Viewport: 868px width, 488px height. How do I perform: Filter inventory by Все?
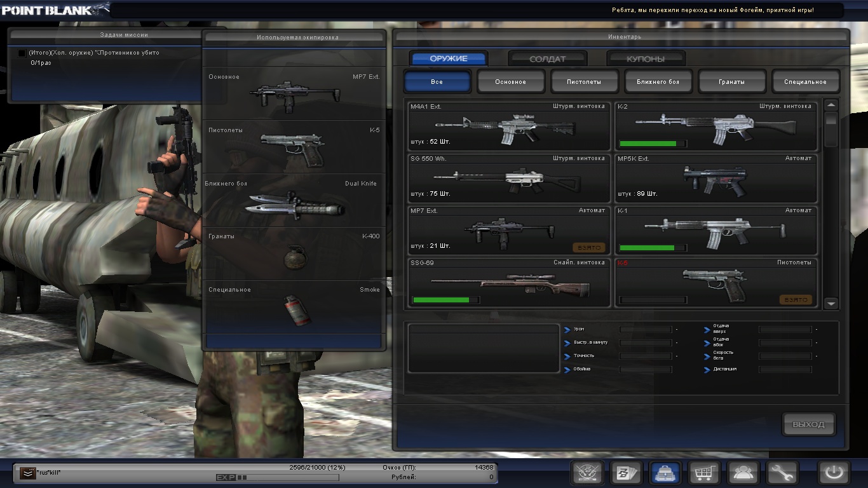437,82
